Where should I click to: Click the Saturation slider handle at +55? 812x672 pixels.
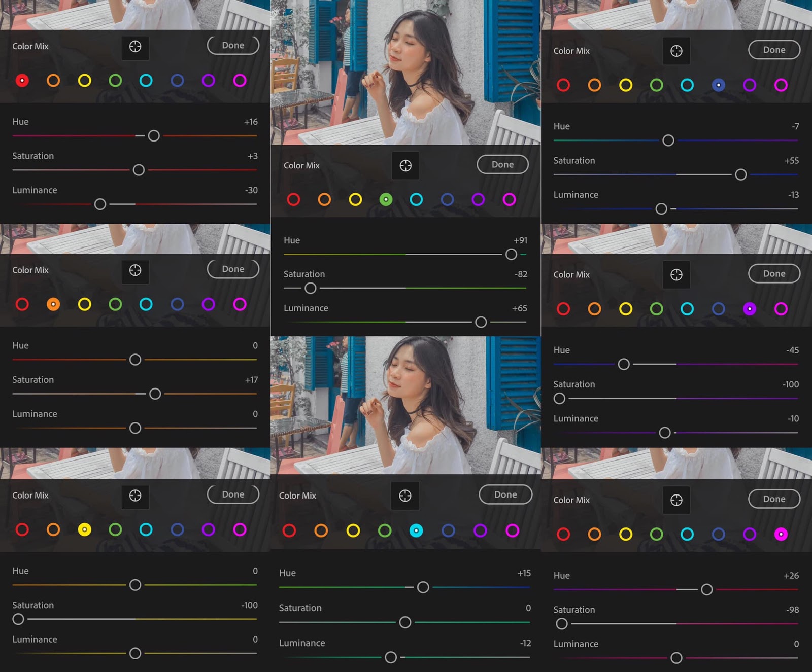pyautogui.click(x=741, y=174)
